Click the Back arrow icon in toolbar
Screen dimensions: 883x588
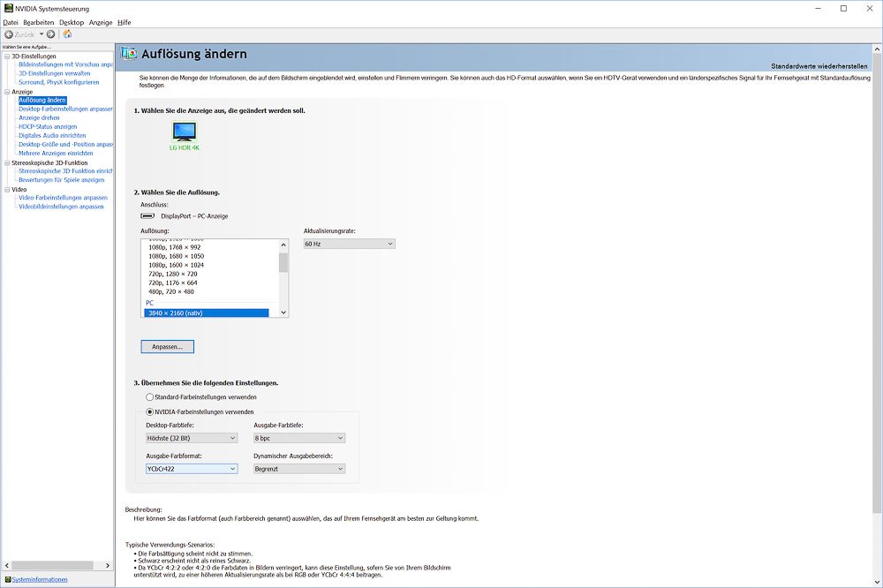9,34
